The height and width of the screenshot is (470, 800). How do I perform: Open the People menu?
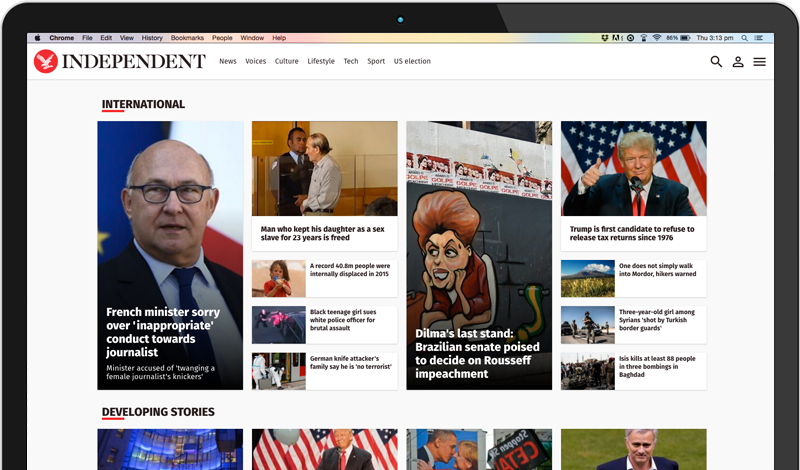(x=222, y=38)
